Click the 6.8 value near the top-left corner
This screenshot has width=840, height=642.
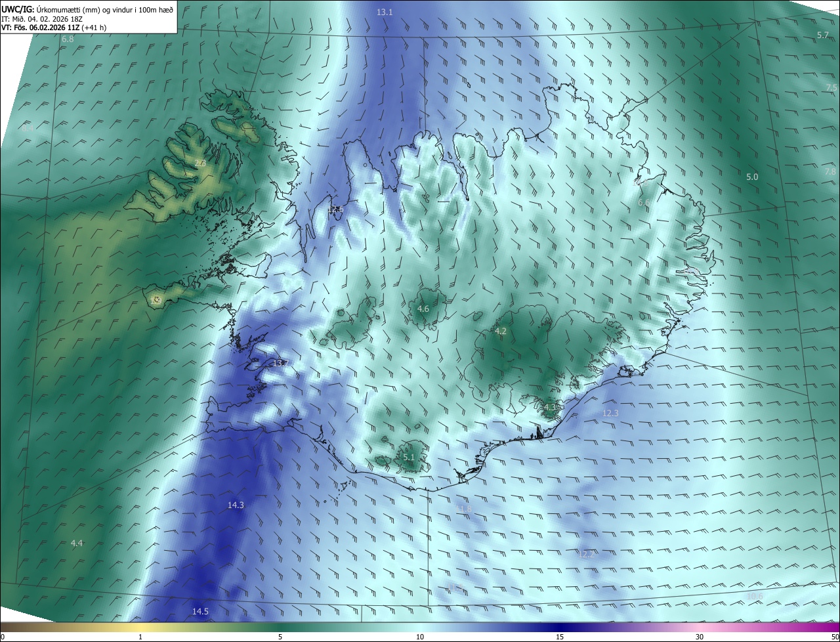pos(68,39)
